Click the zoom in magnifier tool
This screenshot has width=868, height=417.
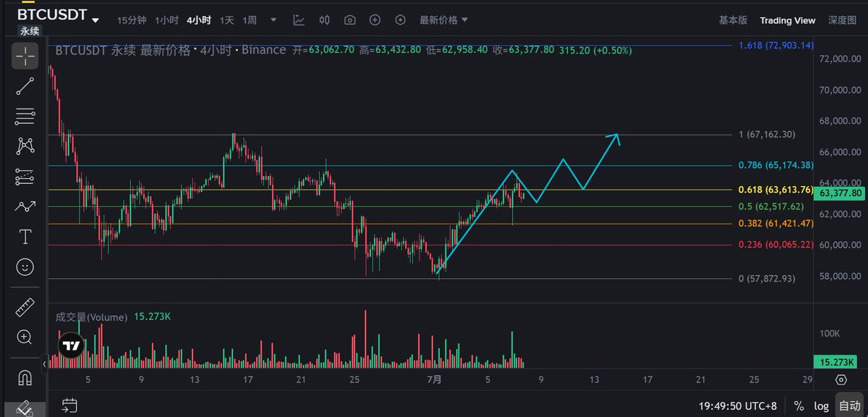(25, 337)
